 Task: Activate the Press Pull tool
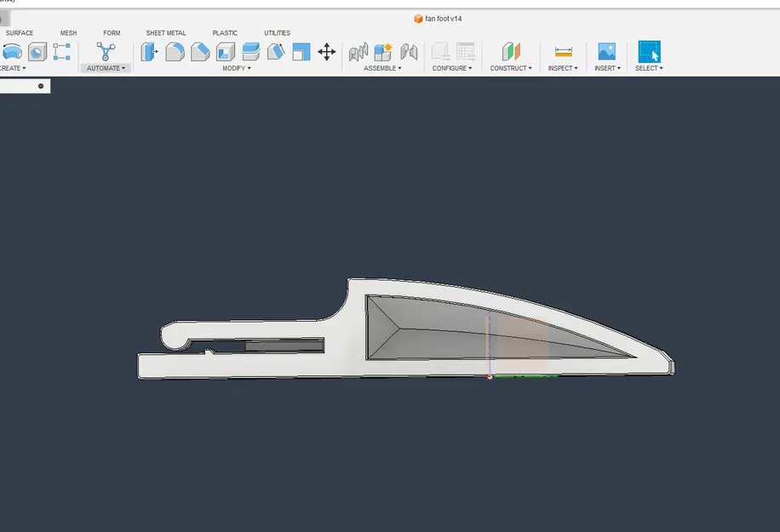pyautogui.click(x=149, y=52)
